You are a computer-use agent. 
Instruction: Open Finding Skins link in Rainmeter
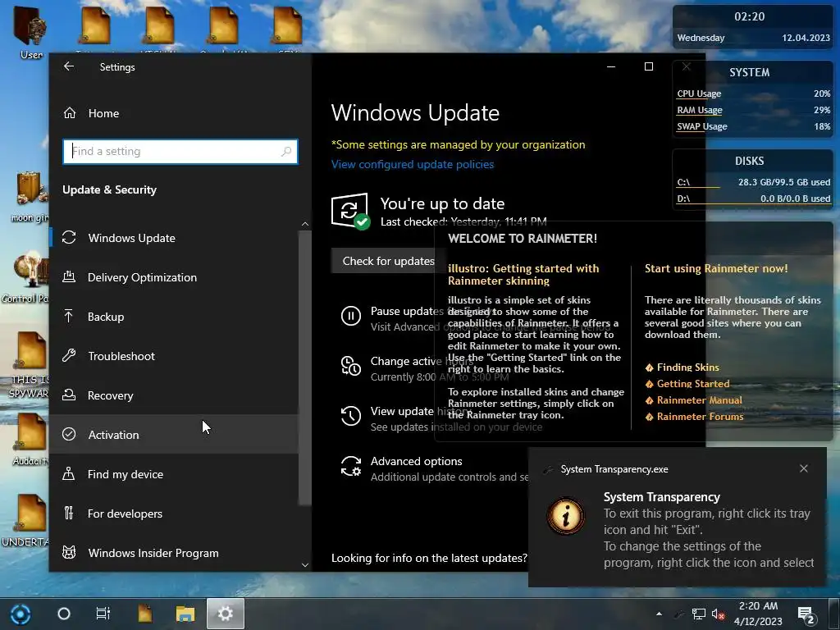point(688,367)
